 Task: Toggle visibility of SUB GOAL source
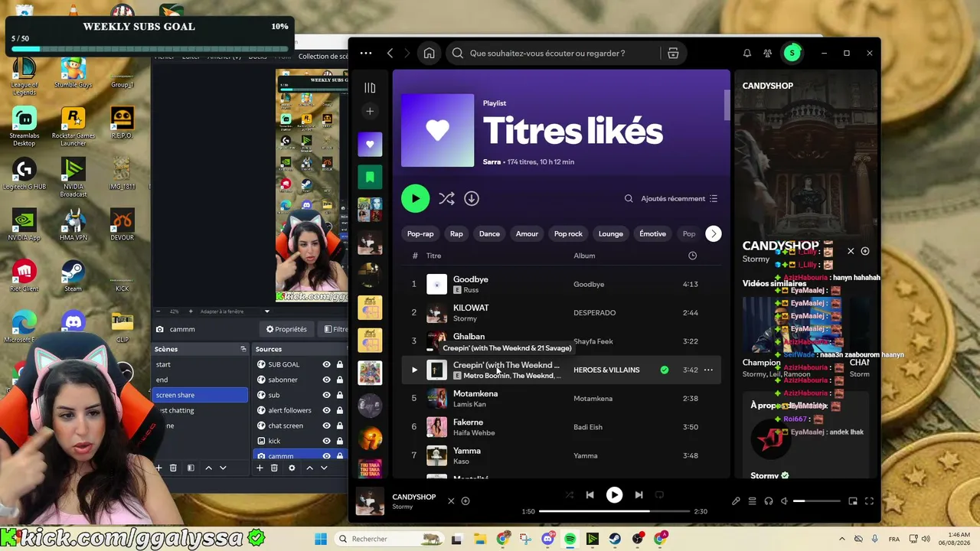(x=326, y=364)
